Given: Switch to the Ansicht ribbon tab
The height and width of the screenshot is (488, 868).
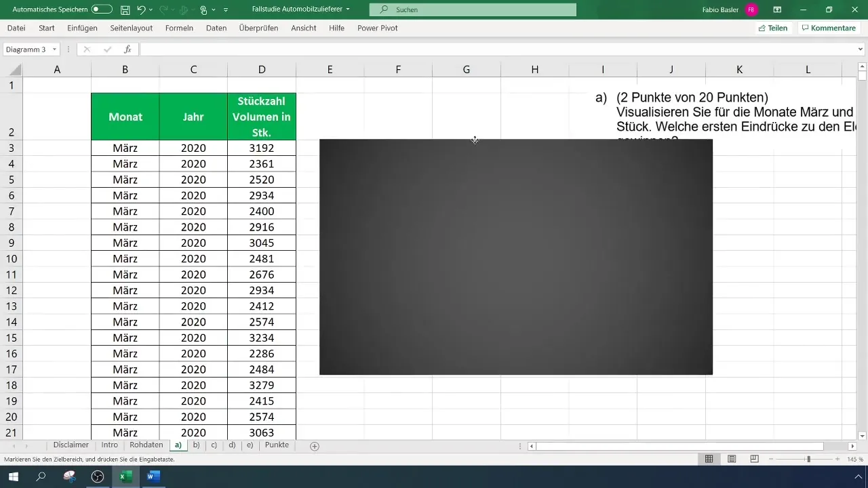Looking at the screenshot, I should [304, 28].
